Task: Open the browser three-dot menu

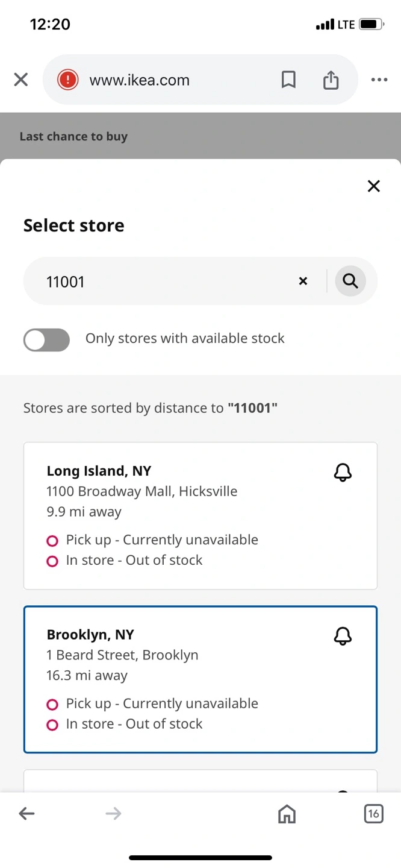Action: click(379, 80)
